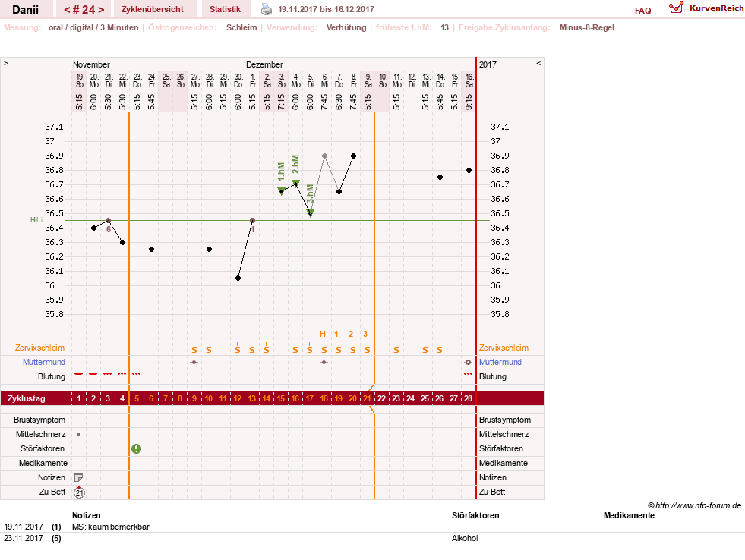
Task: Open the Statistik tab
Action: pos(226,9)
